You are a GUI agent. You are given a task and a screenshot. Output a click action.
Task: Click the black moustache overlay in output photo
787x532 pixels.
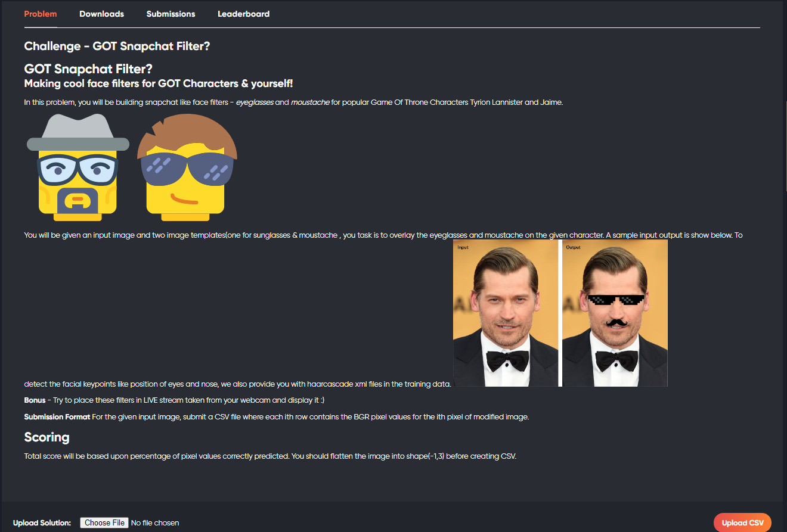coord(618,322)
